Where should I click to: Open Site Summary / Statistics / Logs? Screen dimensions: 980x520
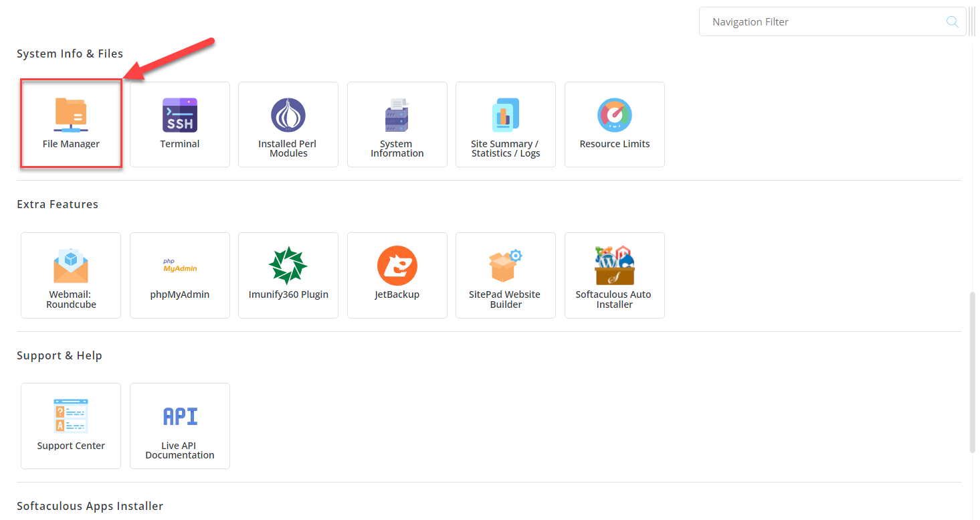505,124
